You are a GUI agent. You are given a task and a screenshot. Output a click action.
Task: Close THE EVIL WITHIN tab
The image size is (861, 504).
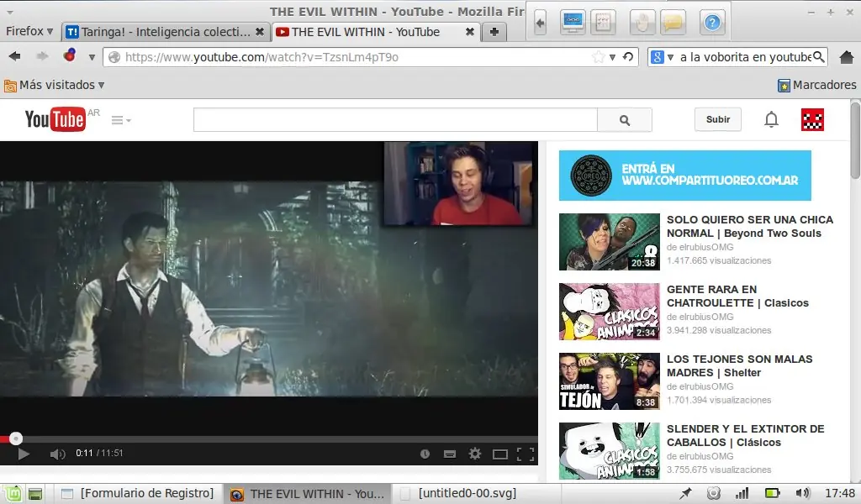[470, 32]
